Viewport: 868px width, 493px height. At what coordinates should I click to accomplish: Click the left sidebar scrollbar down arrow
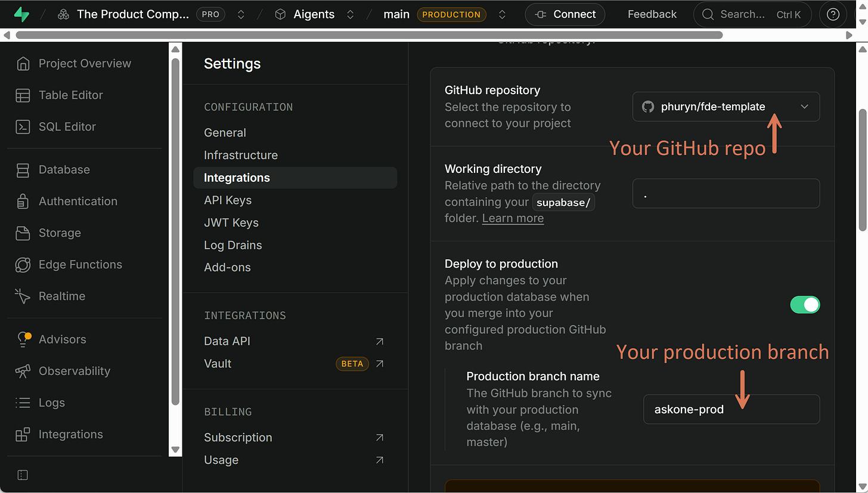(175, 449)
